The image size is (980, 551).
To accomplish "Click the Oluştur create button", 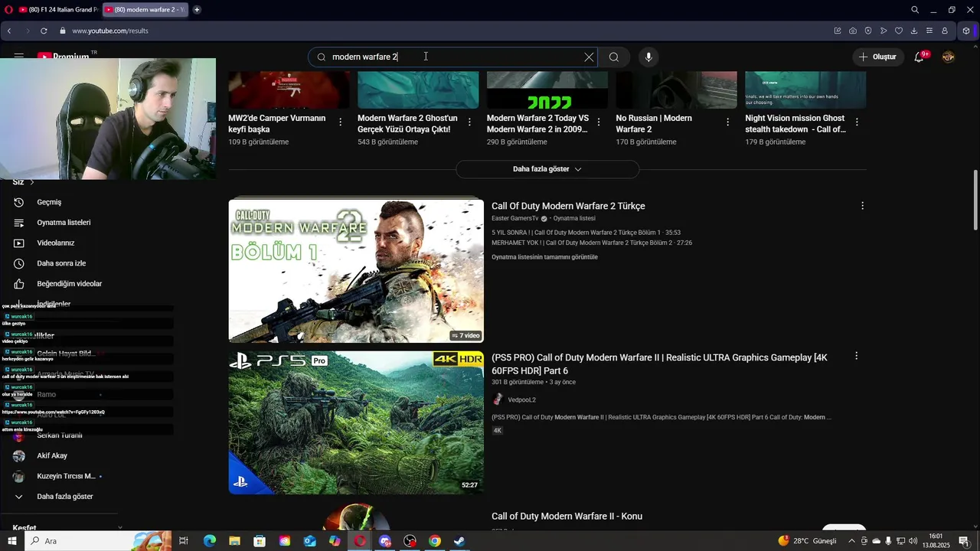I will pos(877,57).
